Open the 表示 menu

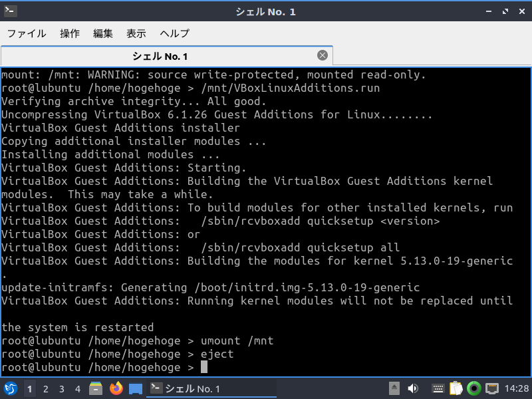[x=136, y=33]
